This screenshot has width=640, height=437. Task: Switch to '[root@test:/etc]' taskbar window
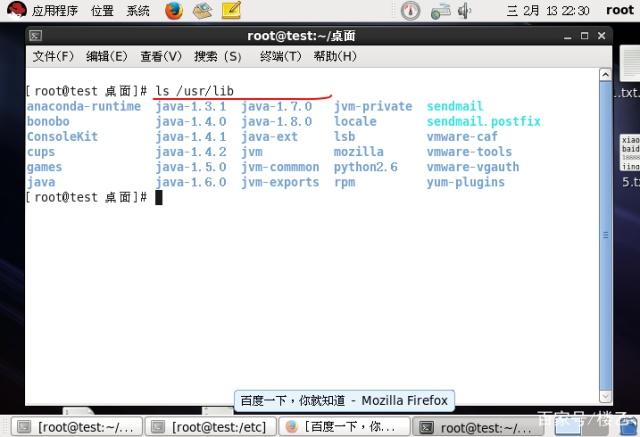211,427
